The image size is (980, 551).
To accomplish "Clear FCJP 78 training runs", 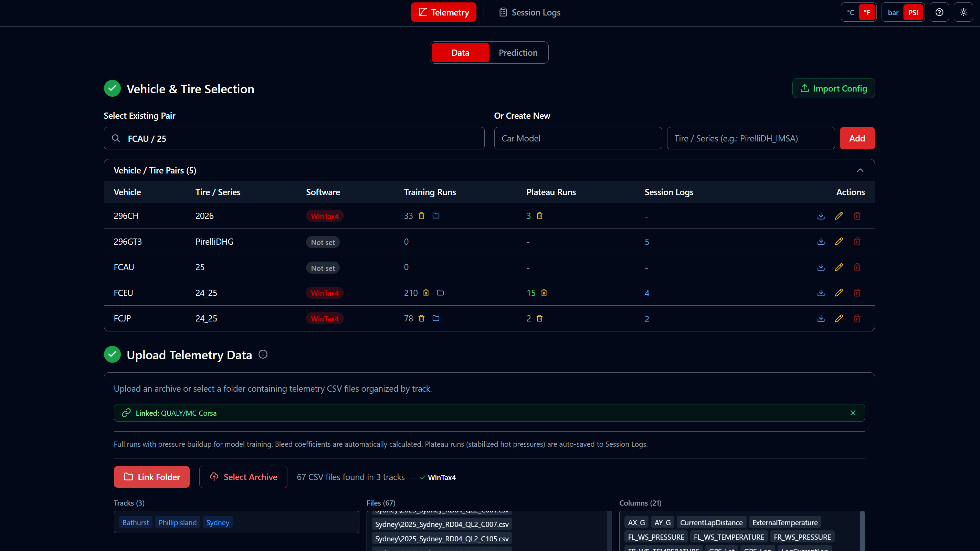I will [422, 318].
